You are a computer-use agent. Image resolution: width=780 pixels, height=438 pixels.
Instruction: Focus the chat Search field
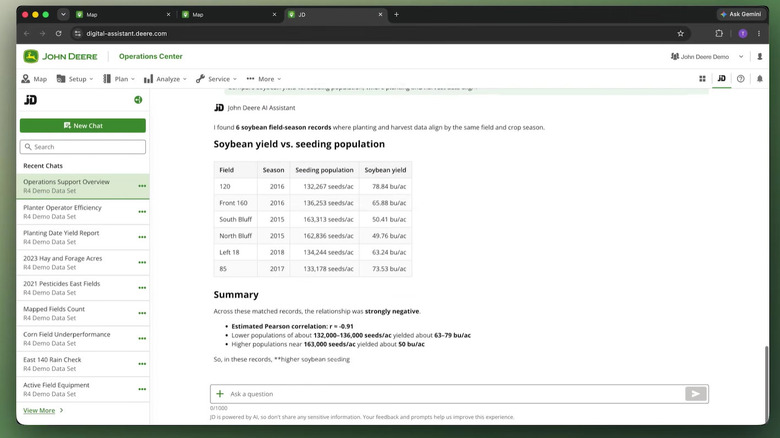coord(83,147)
